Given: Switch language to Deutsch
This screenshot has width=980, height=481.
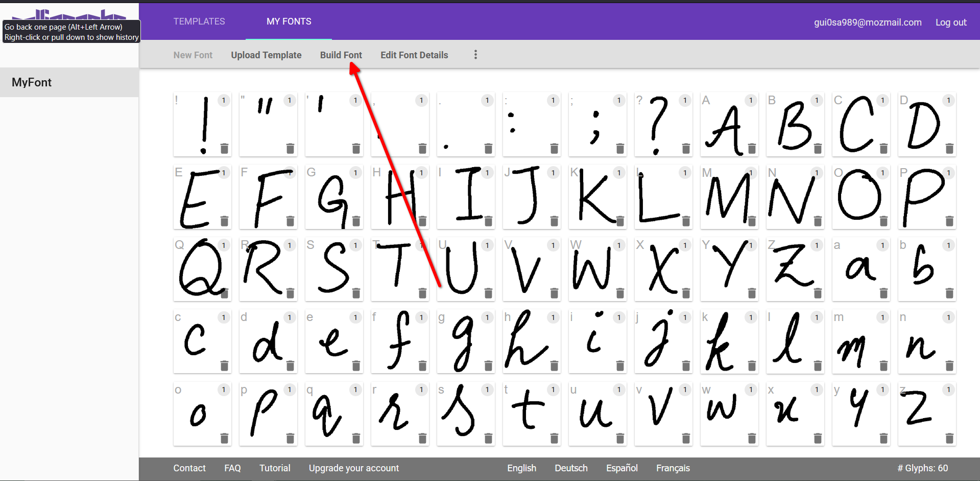Looking at the screenshot, I should 571,468.
